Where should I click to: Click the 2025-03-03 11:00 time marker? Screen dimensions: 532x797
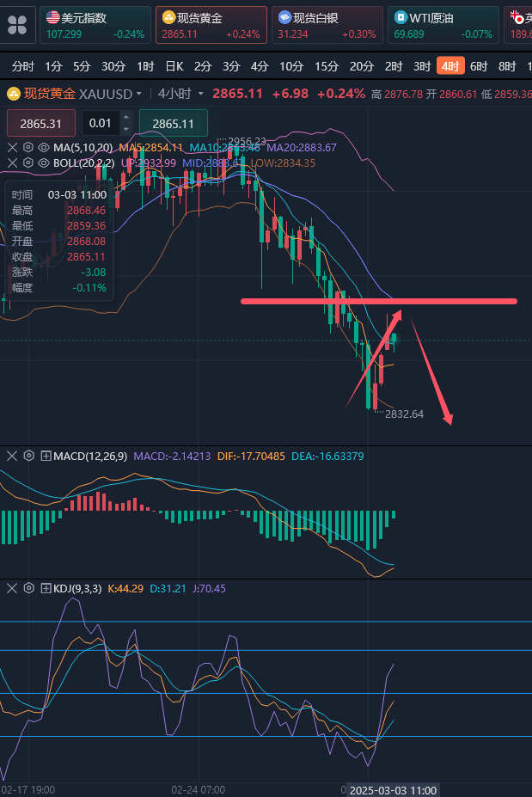(393, 790)
